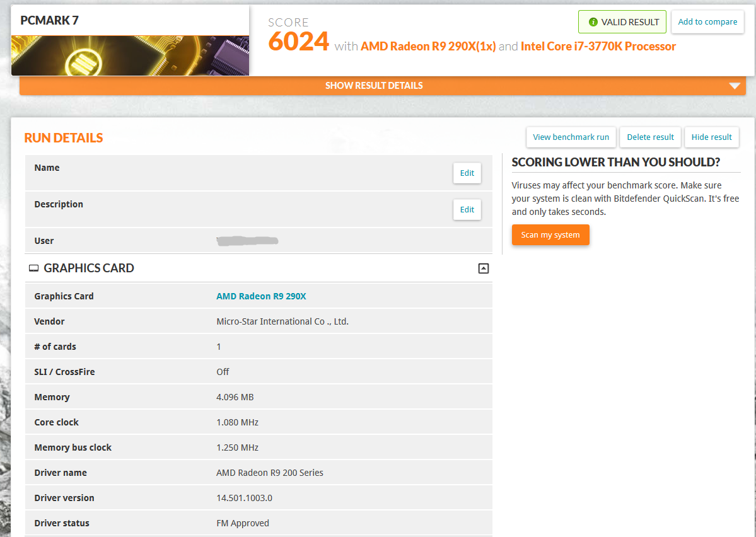The image size is (756, 537).
Task: Click the PCMARK 7 title
Action: (x=49, y=20)
